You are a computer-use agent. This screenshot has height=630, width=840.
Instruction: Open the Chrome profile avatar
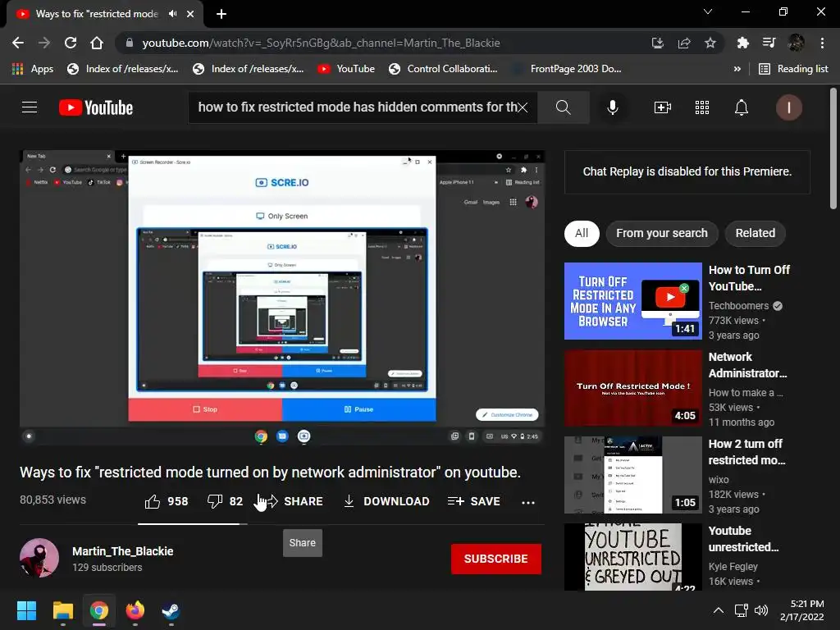(x=796, y=43)
